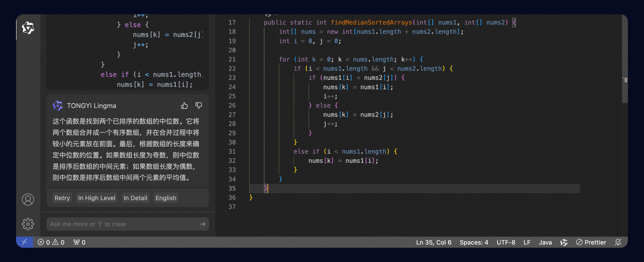Click the remote window status bar icon

click(x=25, y=242)
